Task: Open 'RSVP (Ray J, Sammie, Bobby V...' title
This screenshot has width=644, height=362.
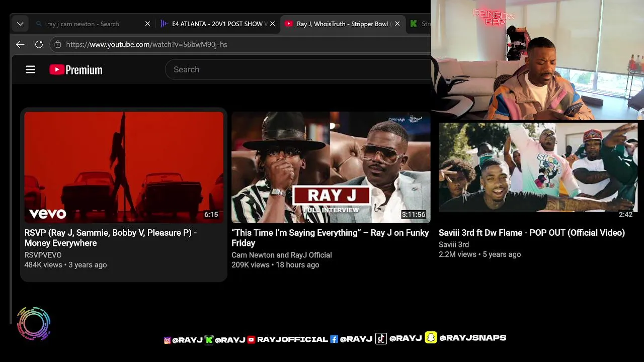Action: point(111,238)
